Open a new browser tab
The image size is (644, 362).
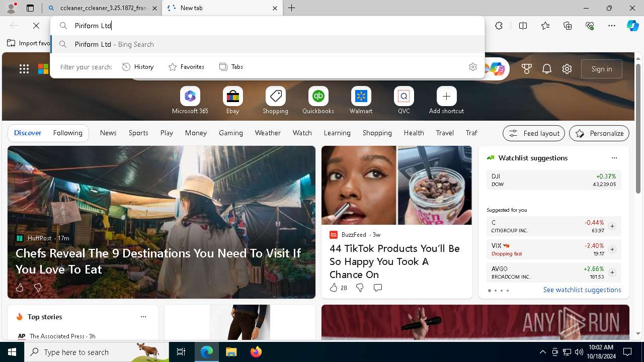[292, 8]
